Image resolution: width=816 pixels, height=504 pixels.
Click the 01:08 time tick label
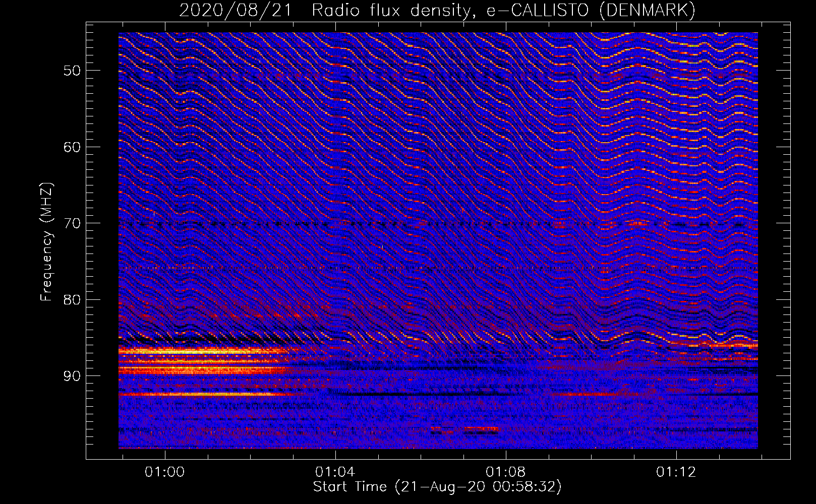pyautogui.click(x=505, y=472)
